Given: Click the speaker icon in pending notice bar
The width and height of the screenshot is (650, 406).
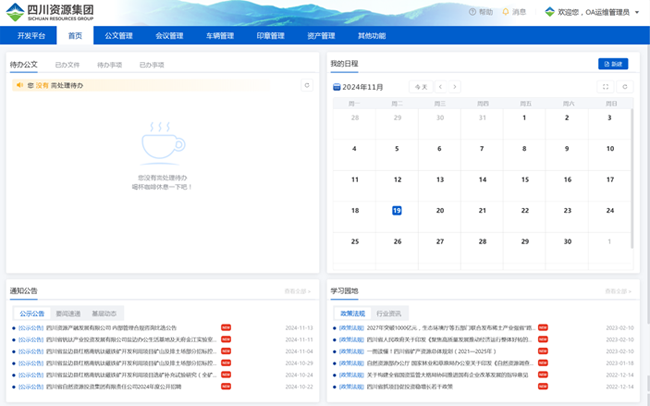Looking at the screenshot, I should point(17,86).
